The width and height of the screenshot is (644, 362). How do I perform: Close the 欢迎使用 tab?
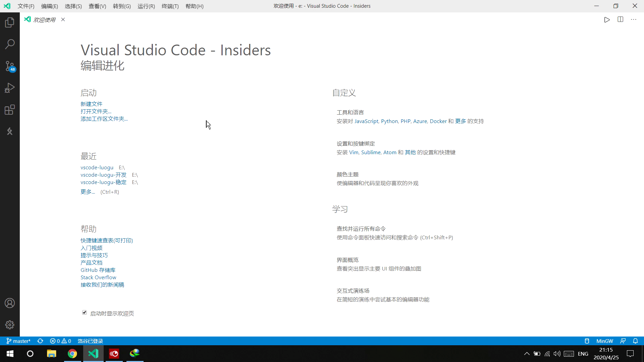[63, 19]
